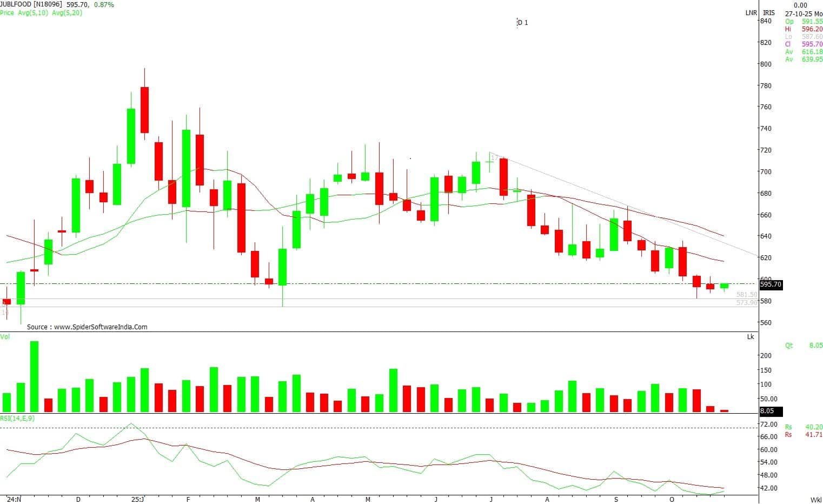Screen dimensions: 823x504
Task: Click the 24:N marker on time axis
Action: tap(14, 500)
